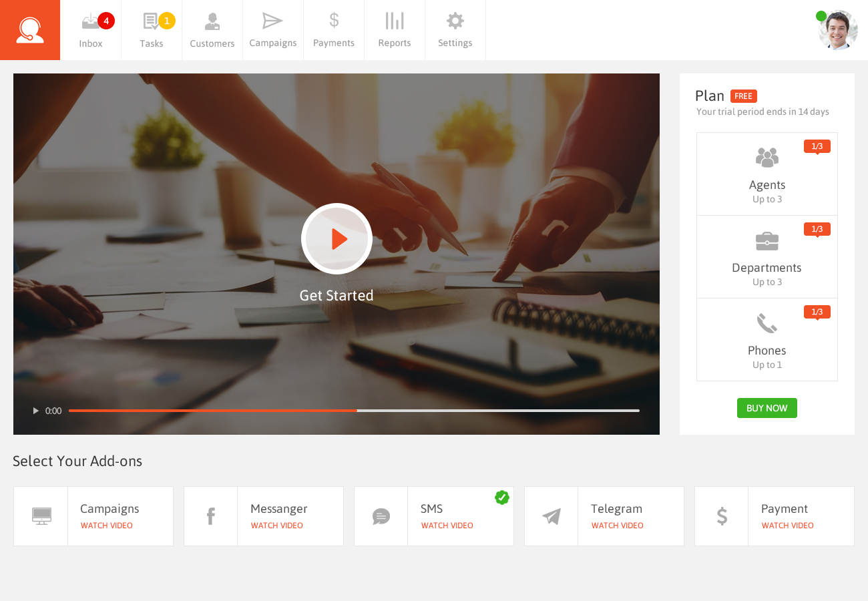
Task: Expand the Phones plan details
Action: 767,339
